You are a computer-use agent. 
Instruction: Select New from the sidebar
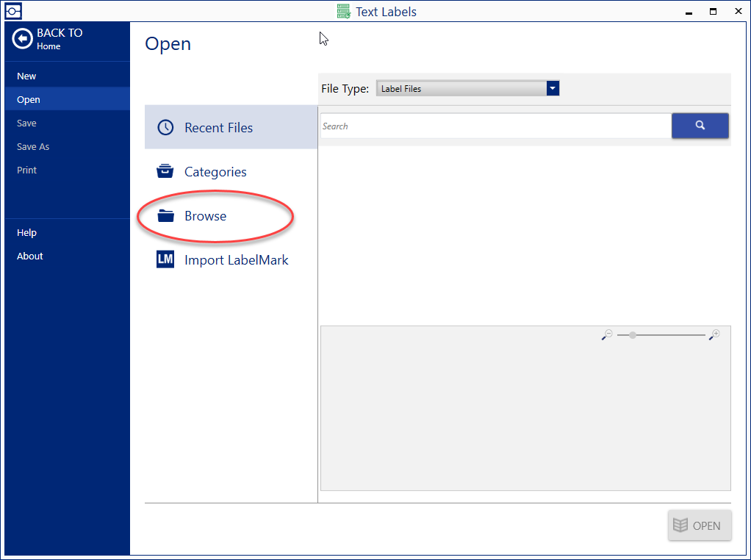[x=26, y=76]
